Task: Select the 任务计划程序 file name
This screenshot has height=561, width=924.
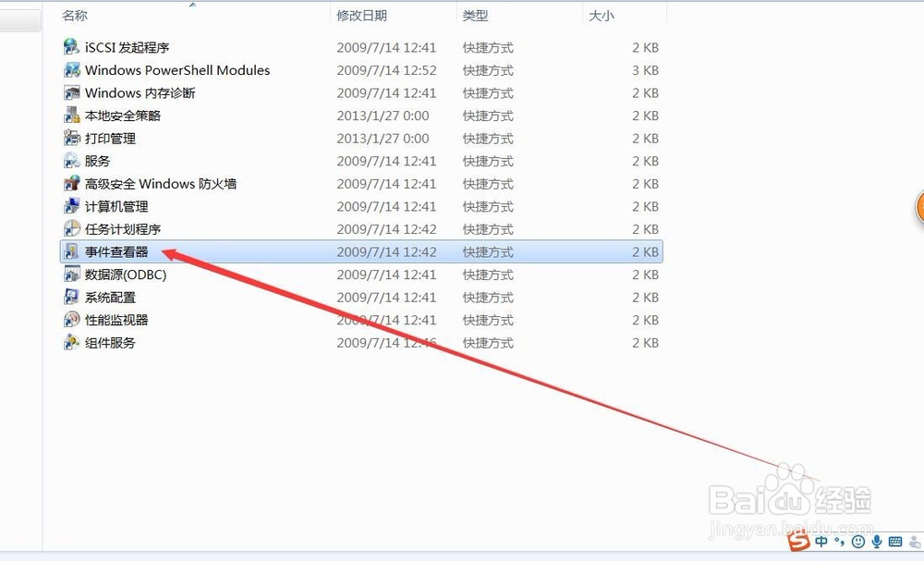Action: pyautogui.click(x=123, y=228)
